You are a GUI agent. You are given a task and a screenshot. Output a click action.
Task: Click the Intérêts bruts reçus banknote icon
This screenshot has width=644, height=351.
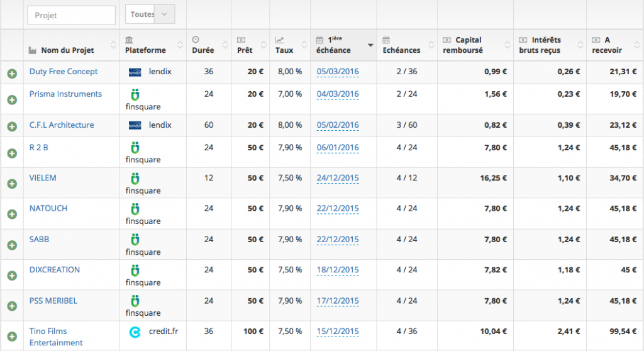click(x=523, y=40)
